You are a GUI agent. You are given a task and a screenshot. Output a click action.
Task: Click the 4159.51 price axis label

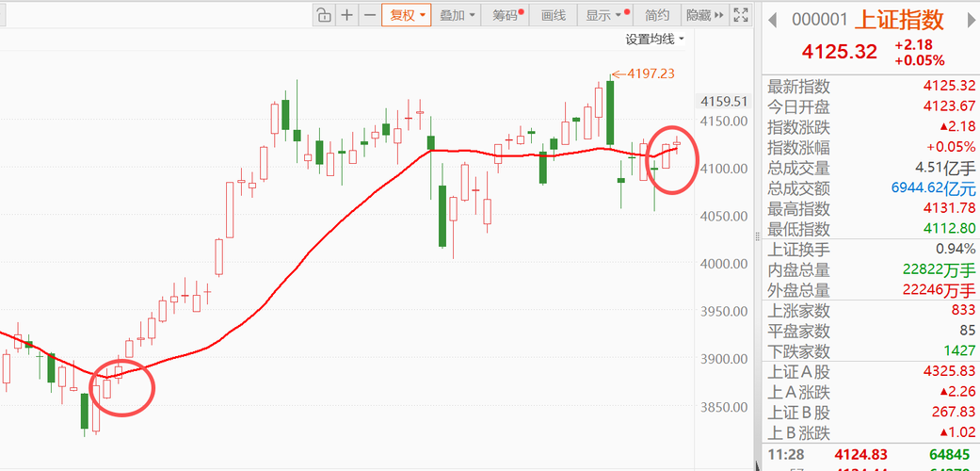tap(724, 102)
